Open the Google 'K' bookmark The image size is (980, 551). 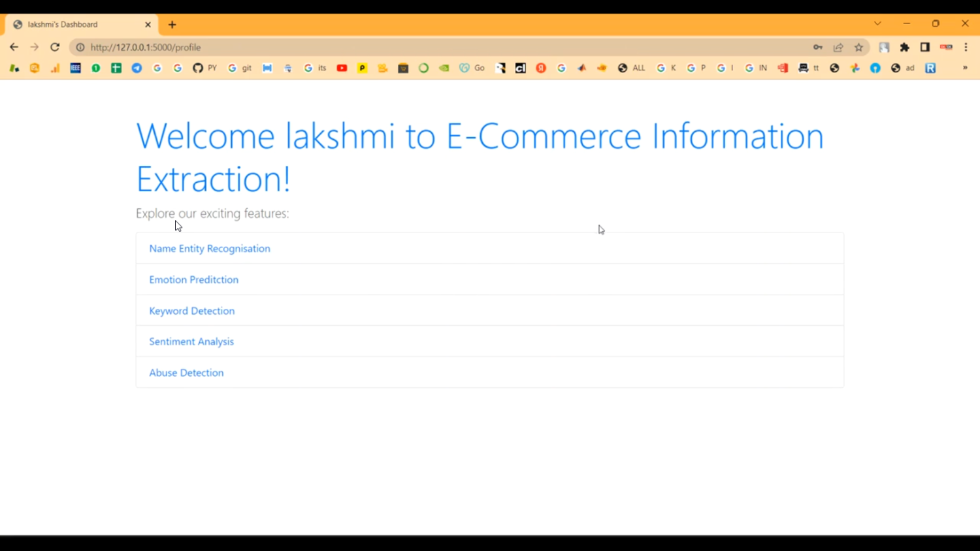[x=666, y=68]
